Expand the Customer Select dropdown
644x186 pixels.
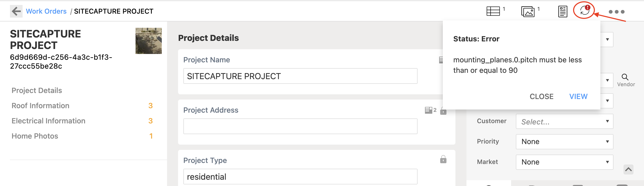pos(564,121)
